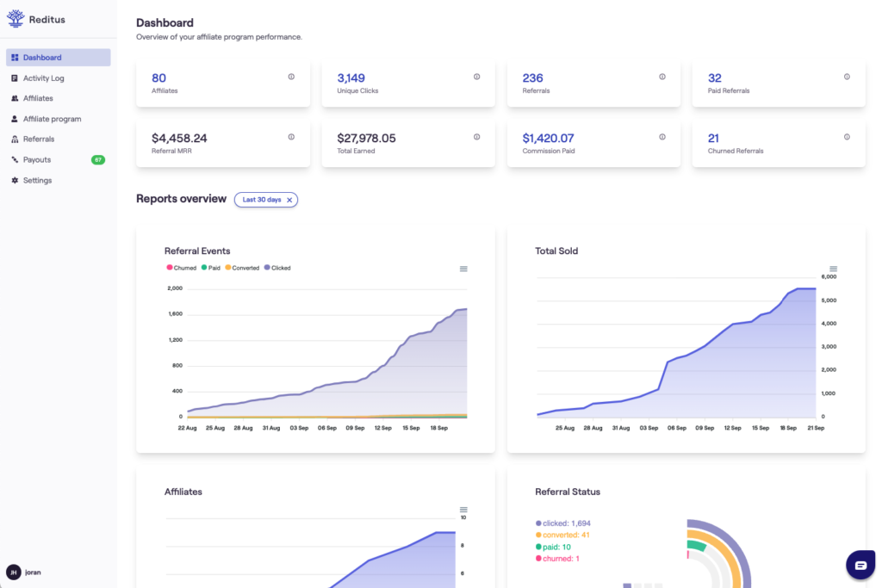Open the Affiliates chart hamburger menu

(x=463, y=509)
